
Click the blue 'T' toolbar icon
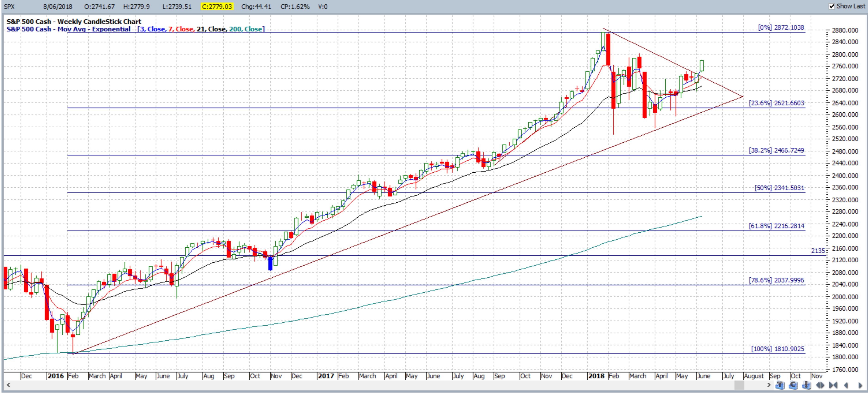780,385
